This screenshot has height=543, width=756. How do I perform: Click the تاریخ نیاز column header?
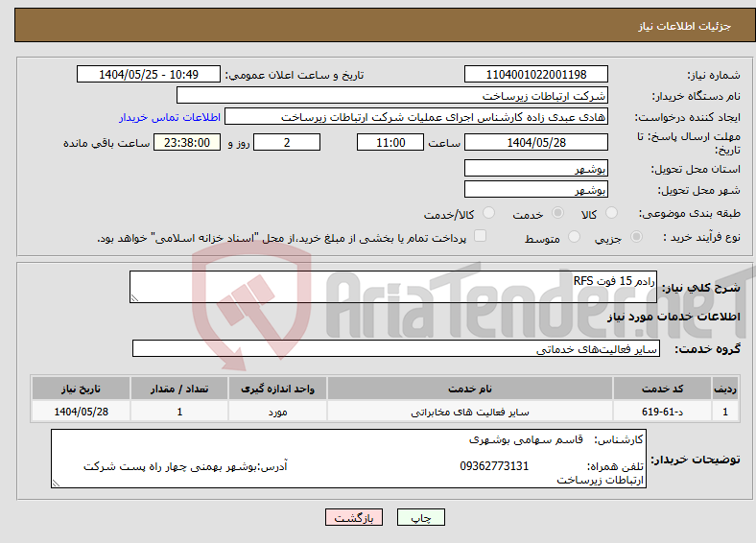[x=81, y=389]
